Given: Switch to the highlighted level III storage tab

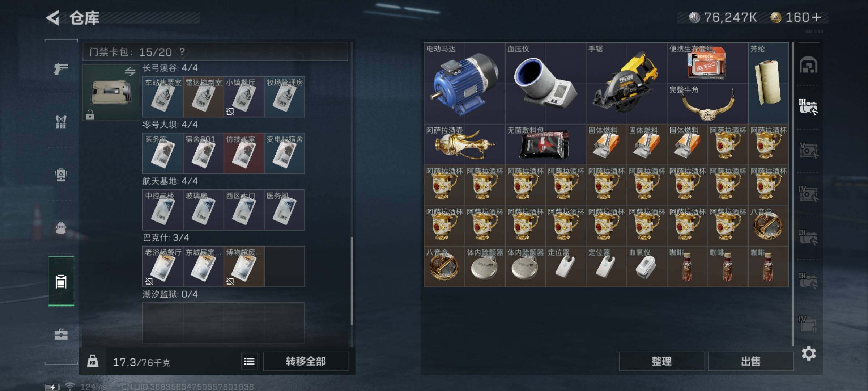Looking at the screenshot, I should tap(808, 106).
